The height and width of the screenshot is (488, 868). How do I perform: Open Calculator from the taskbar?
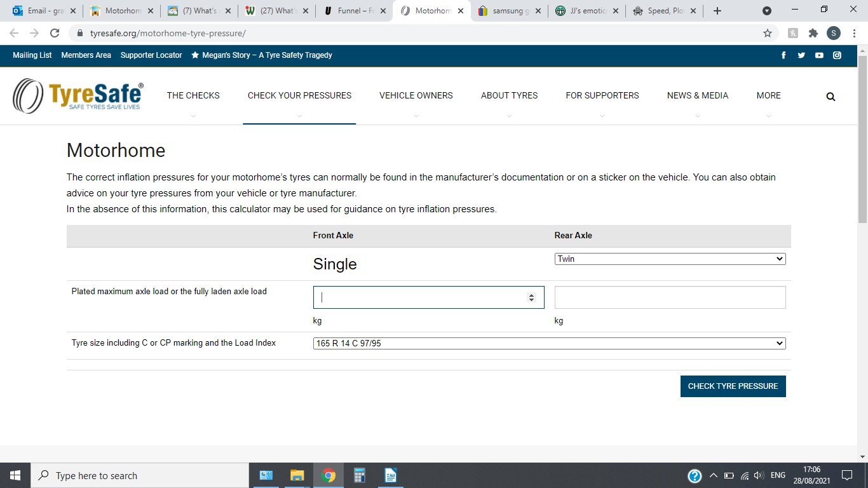click(x=359, y=475)
